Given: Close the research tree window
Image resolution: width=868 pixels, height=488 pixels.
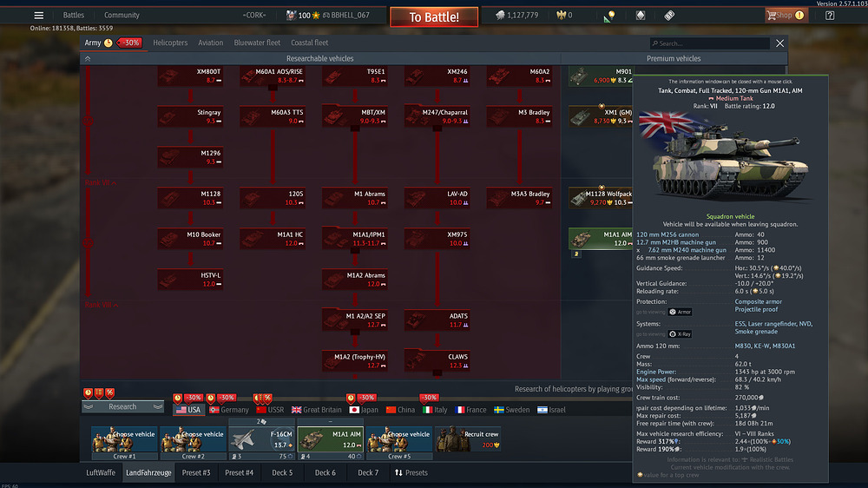Looking at the screenshot, I should point(780,43).
